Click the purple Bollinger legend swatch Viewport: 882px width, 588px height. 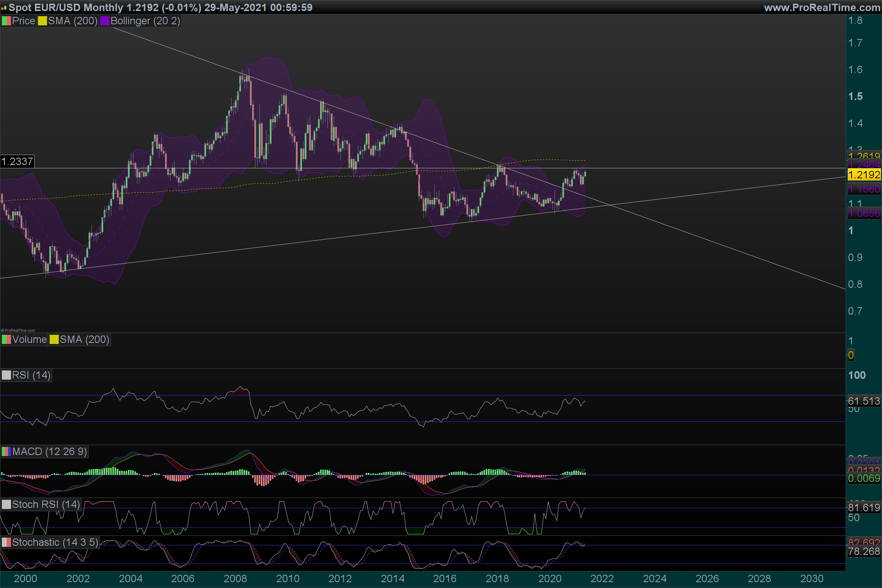pos(105,21)
